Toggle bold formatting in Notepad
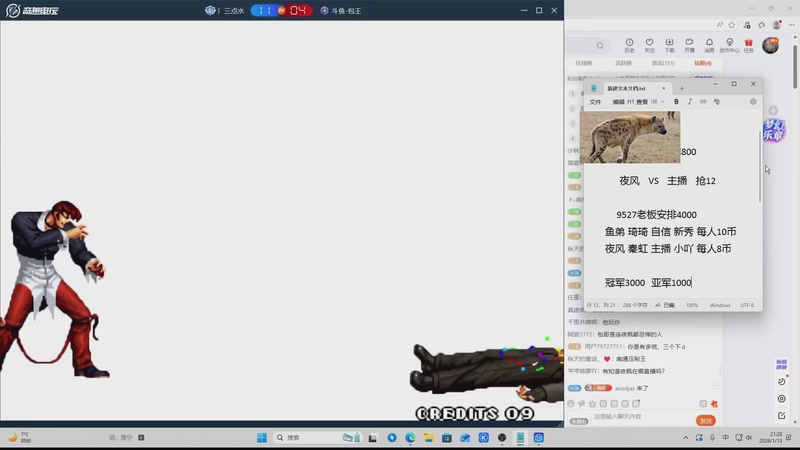 [677, 102]
